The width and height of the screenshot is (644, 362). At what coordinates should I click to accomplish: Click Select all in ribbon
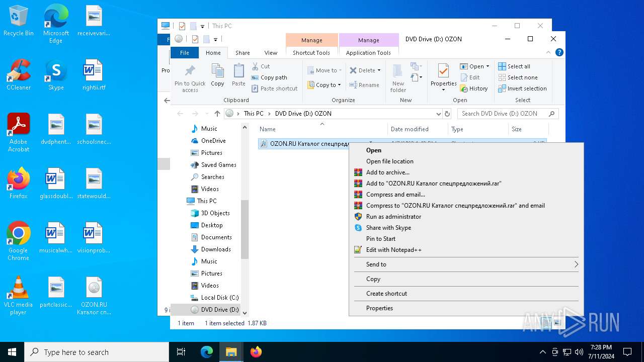(x=514, y=66)
